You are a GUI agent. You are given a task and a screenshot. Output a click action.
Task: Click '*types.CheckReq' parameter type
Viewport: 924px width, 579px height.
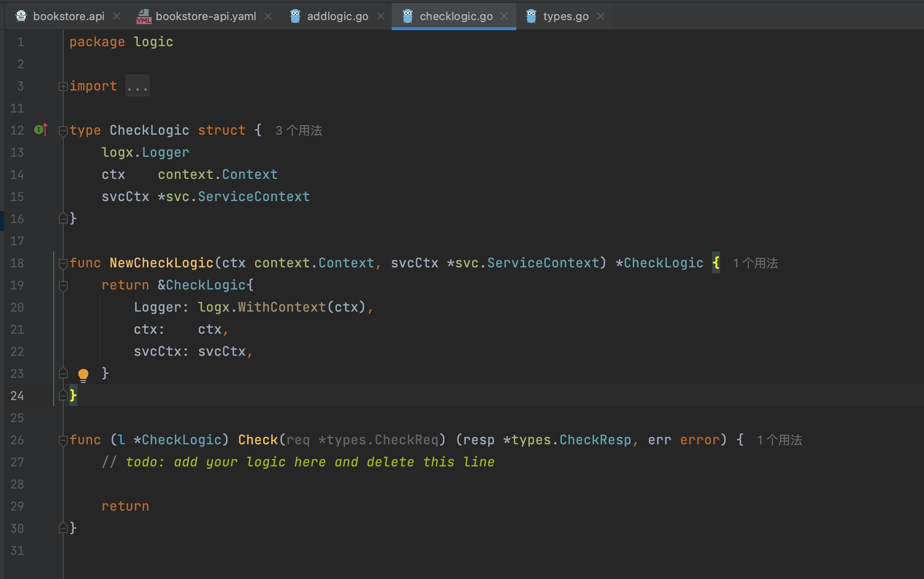point(378,440)
